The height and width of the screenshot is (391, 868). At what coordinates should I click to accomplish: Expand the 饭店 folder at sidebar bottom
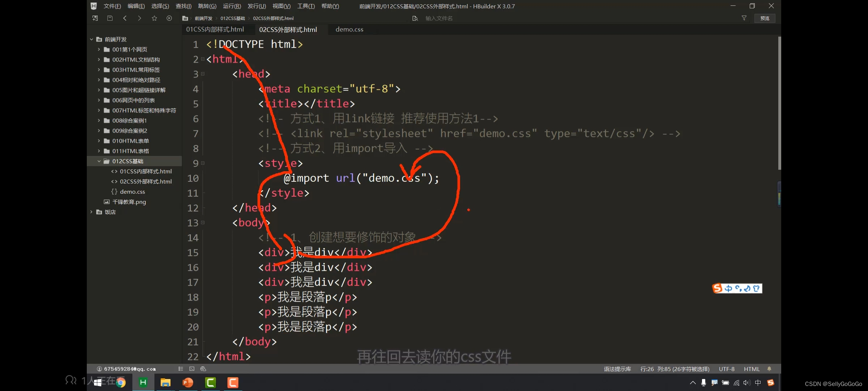click(91, 212)
